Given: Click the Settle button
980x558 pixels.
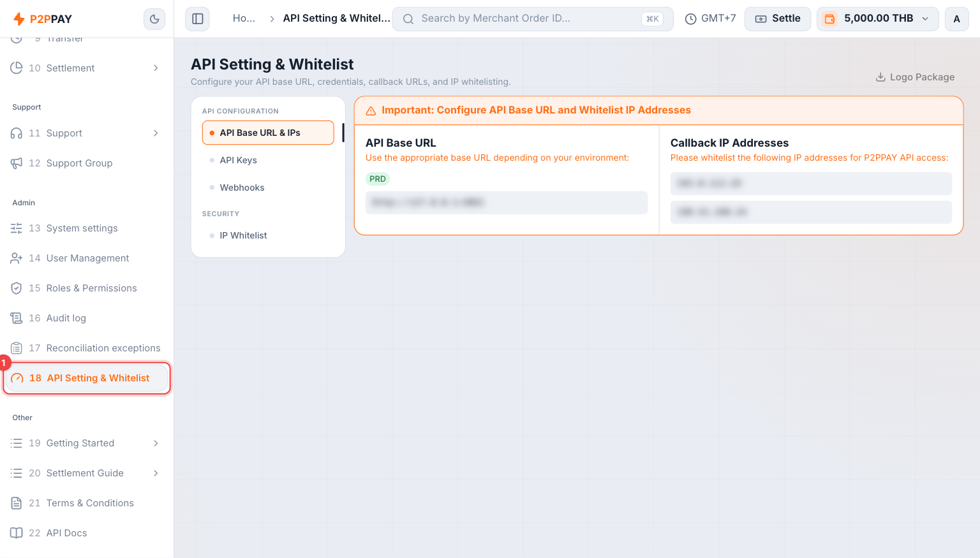Looking at the screenshot, I should click(x=778, y=19).
